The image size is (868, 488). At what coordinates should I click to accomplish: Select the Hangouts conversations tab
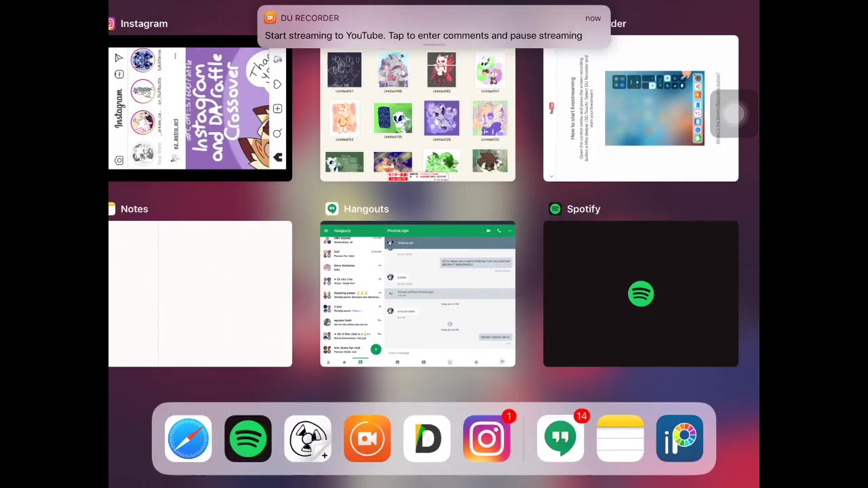[x=360, y=362]
